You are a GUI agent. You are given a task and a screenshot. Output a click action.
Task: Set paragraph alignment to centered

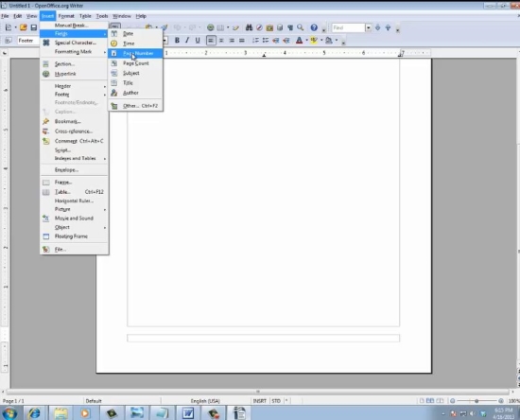point(221,41)
